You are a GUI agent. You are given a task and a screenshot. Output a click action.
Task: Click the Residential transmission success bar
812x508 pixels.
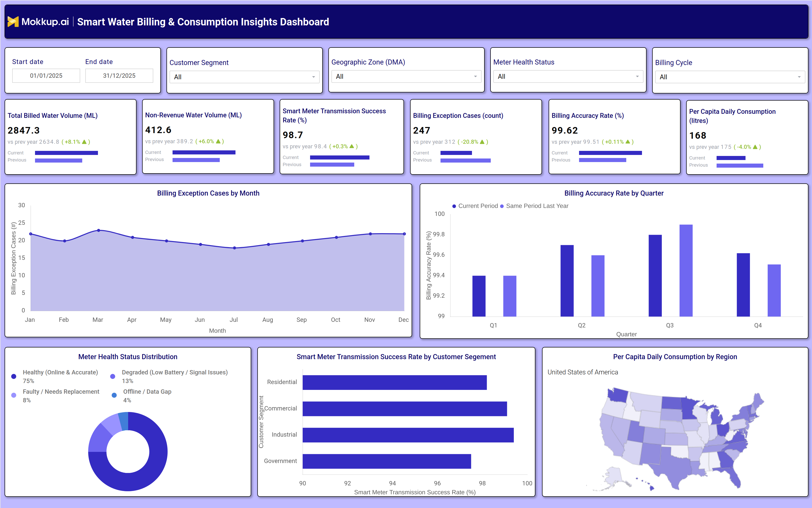point(395,382)
